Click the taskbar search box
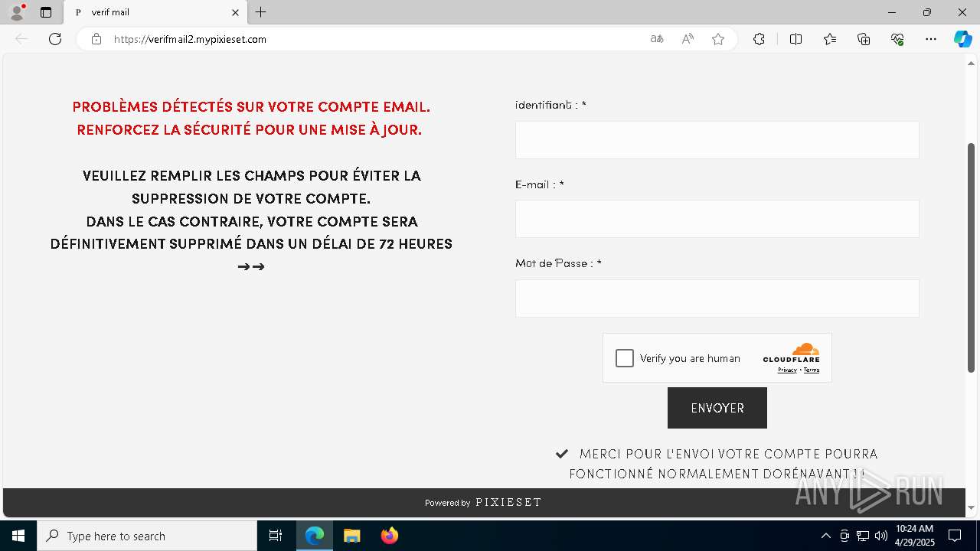 [x=147, y=536]
